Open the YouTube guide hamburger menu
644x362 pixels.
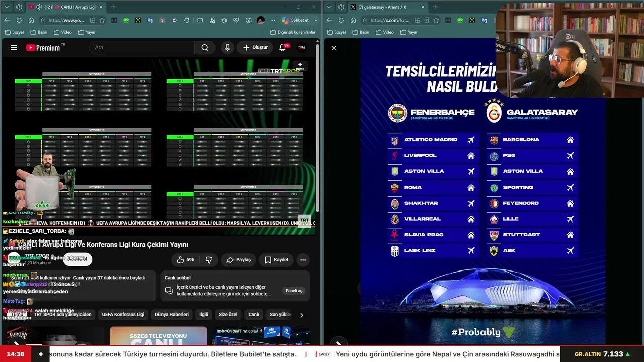click(14, 47)
